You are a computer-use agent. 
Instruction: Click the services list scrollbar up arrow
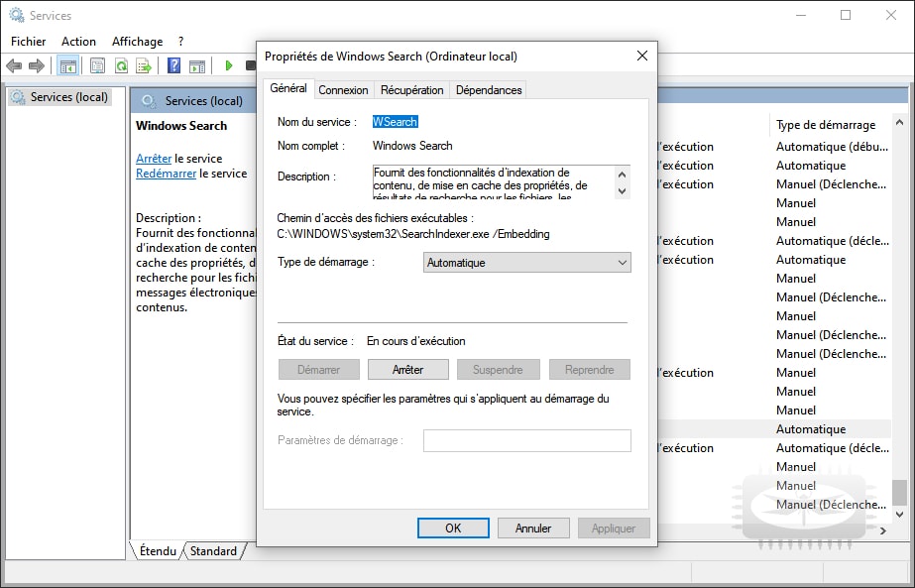[899, 123]
